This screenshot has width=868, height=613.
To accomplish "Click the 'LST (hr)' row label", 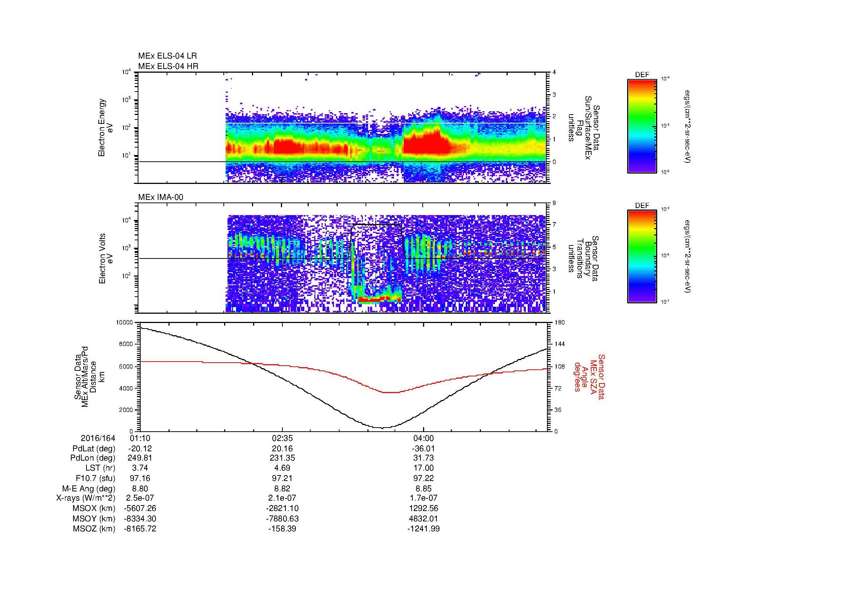I will (100, 468).
